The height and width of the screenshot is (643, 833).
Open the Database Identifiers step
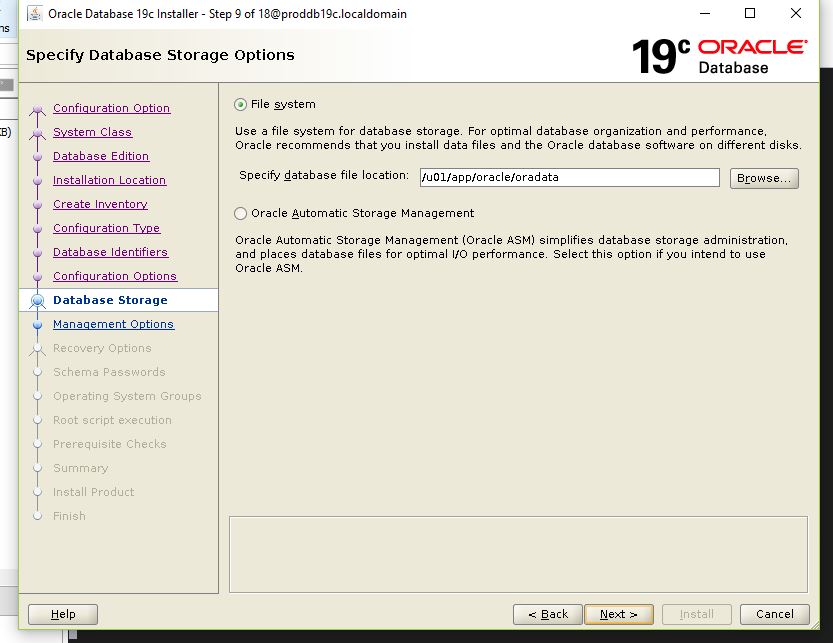click(x=110, y=252)
